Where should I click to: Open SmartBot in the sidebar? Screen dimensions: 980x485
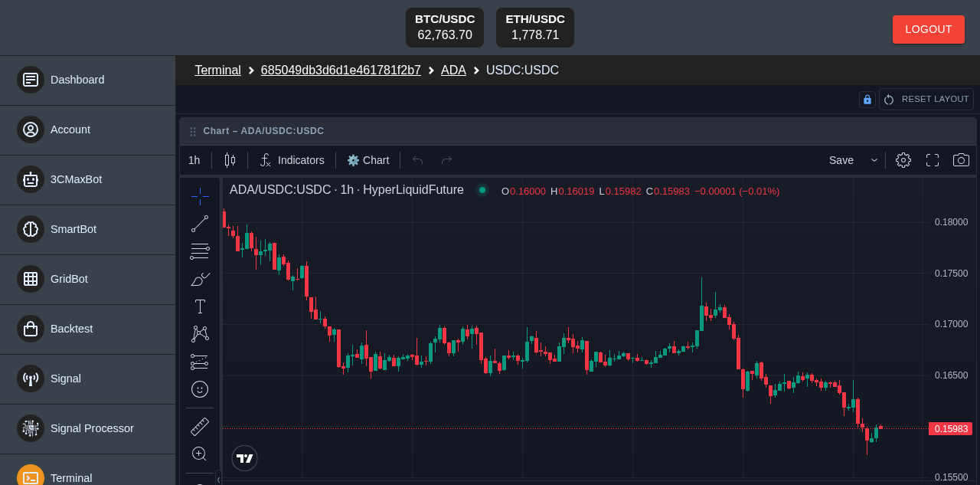tap(87, 229)
